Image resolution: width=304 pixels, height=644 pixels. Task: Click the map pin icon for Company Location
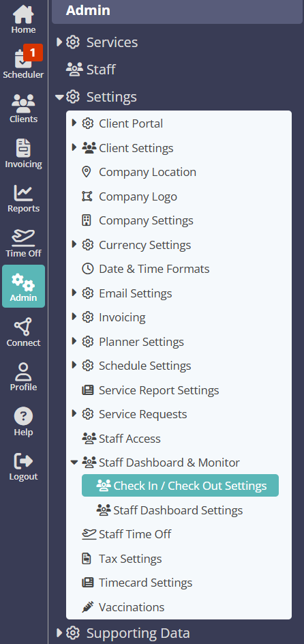click(86, 172)
